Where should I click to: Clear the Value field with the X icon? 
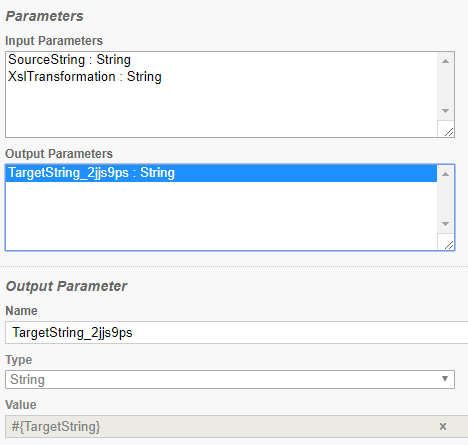pos(443,426)
